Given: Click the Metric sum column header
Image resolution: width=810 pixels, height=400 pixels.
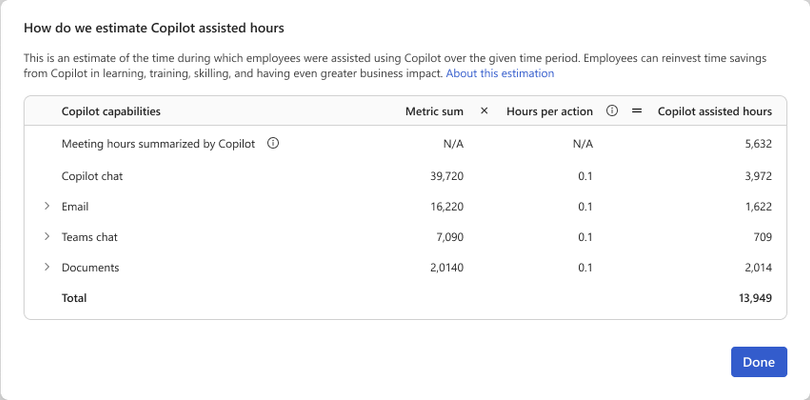Looking at the screenshot, I should [434, 111].
